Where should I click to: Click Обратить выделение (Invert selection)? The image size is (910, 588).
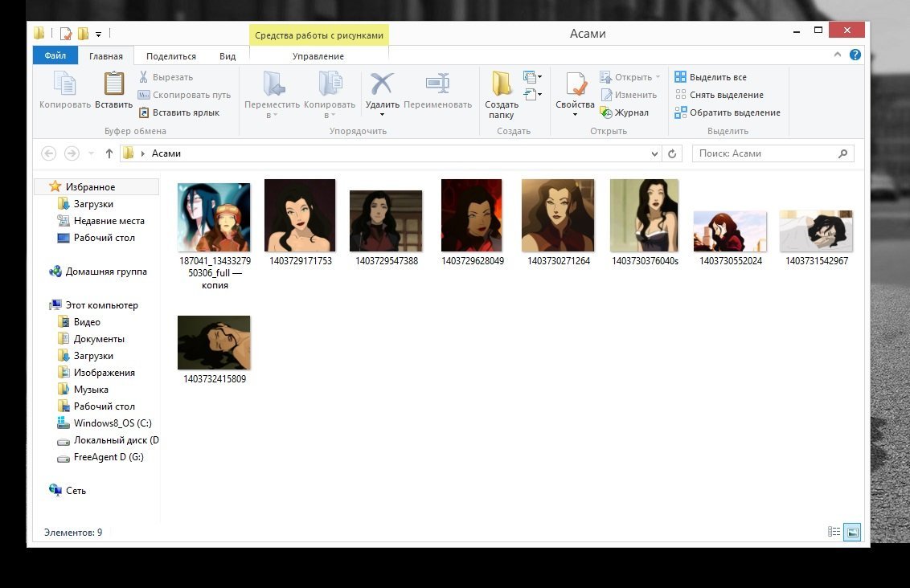[x=734, y=112]
